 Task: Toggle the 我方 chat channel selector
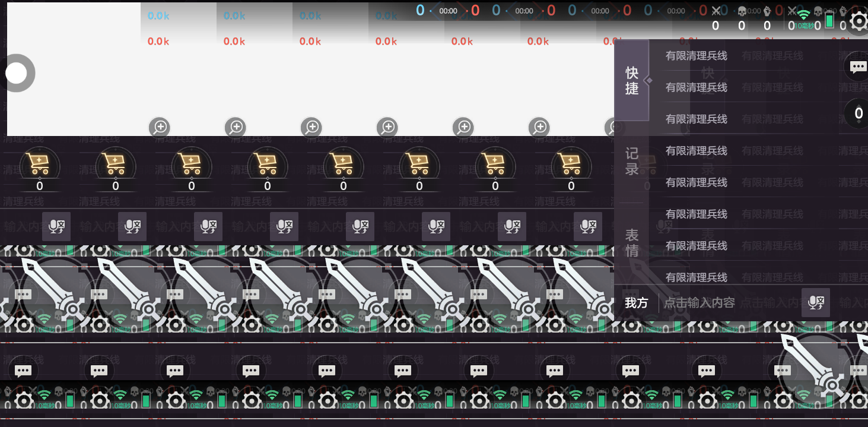click(x=636, y=303)
